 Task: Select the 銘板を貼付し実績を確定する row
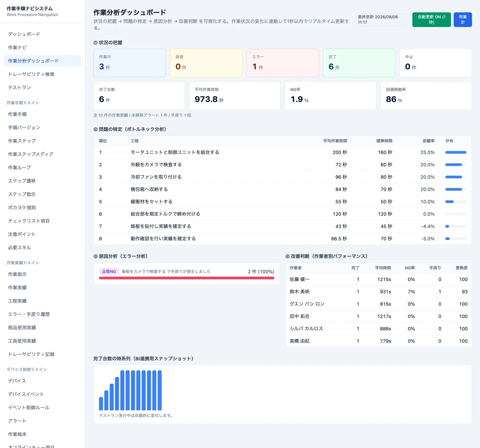coord(283,227)
